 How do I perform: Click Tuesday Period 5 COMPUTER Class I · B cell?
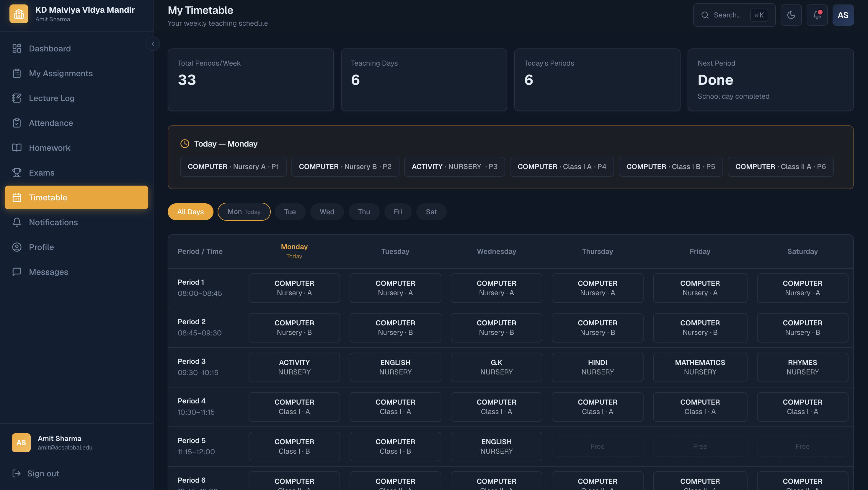[395, 447]
